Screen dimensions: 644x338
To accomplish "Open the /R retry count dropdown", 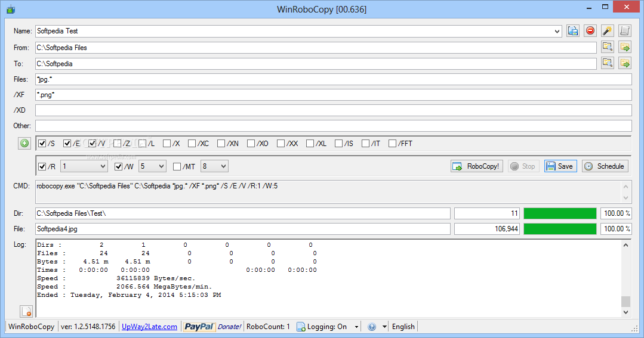I will click(103, 166).
